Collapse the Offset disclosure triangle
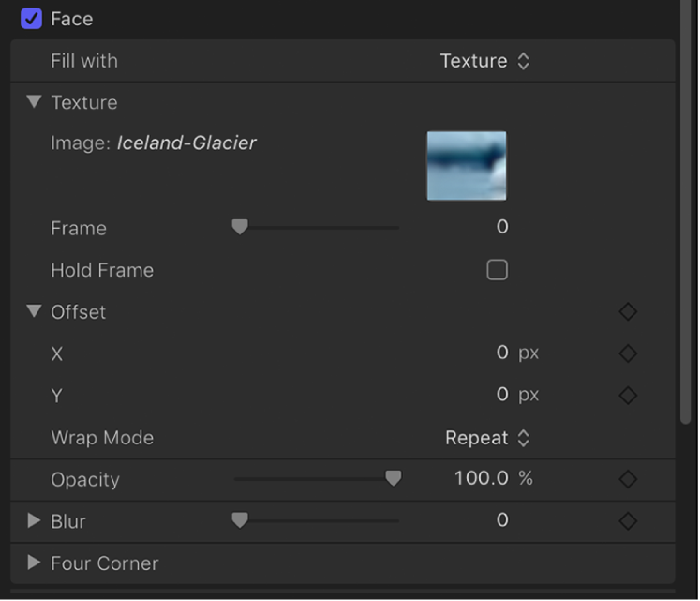The width and height of the screenshot is (700, 601). point(35,311)
